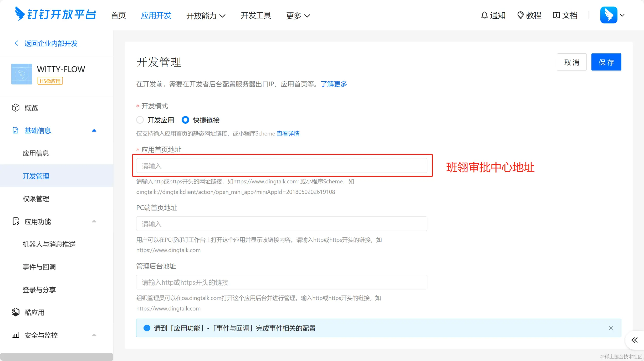Go to 权限管理 in sidebar

pos(36,199)
